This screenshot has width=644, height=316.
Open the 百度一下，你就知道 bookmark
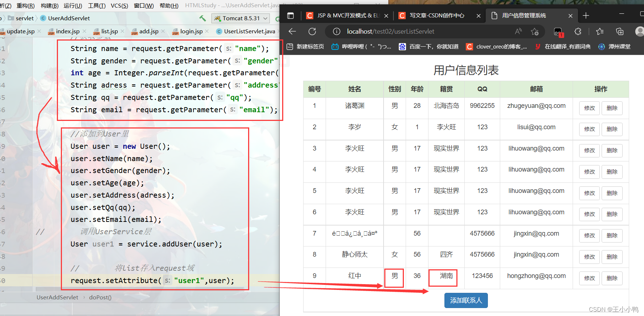click(428, 47)
